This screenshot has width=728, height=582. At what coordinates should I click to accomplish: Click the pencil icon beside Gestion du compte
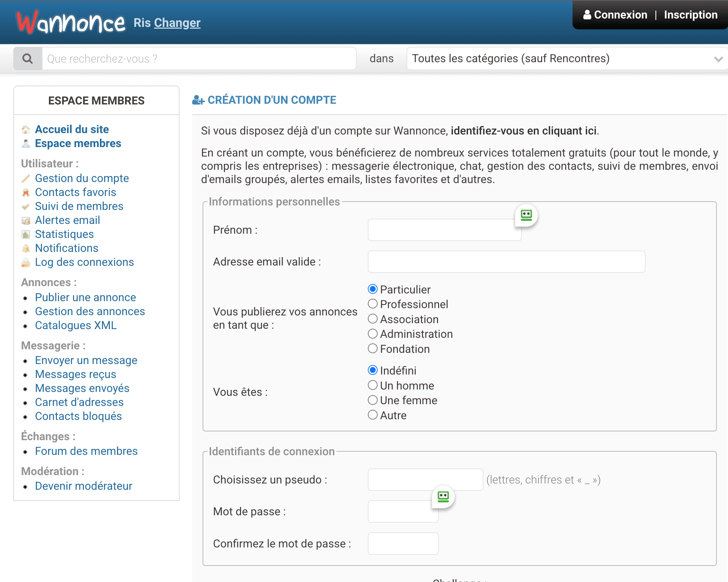point(26,179)
